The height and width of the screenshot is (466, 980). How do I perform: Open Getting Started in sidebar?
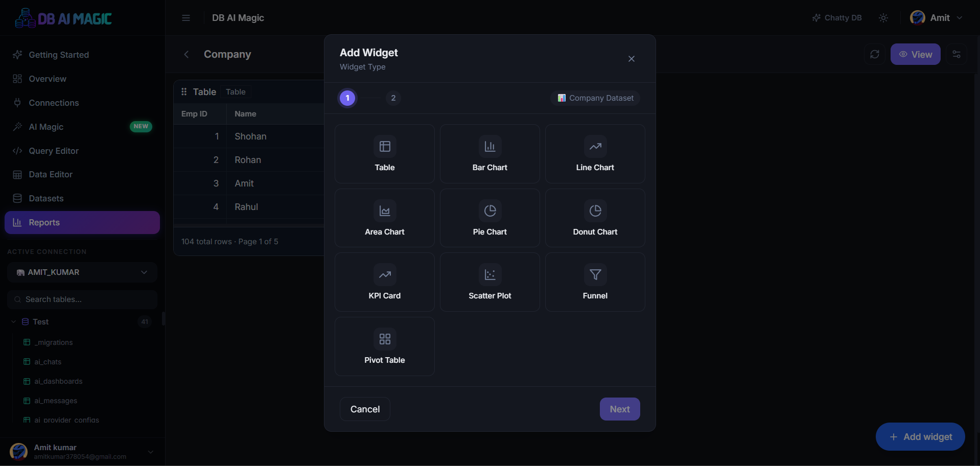coord(82,55)
